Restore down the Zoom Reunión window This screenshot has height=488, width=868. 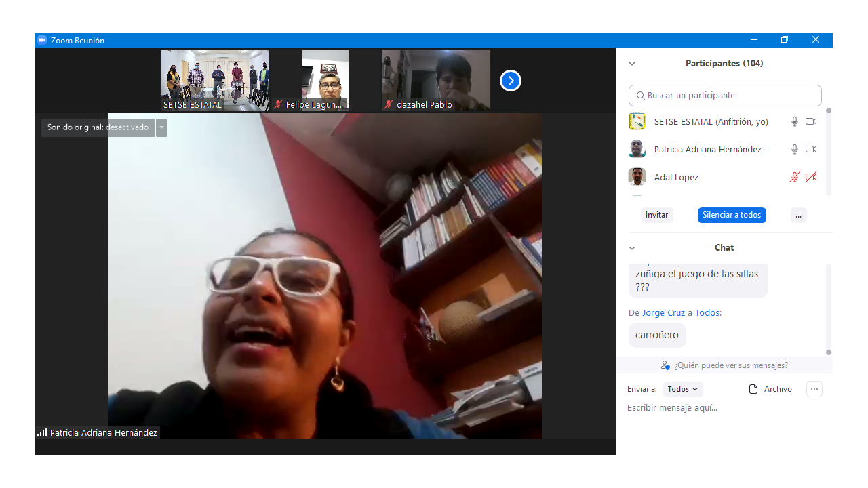[x=785, y=40]
